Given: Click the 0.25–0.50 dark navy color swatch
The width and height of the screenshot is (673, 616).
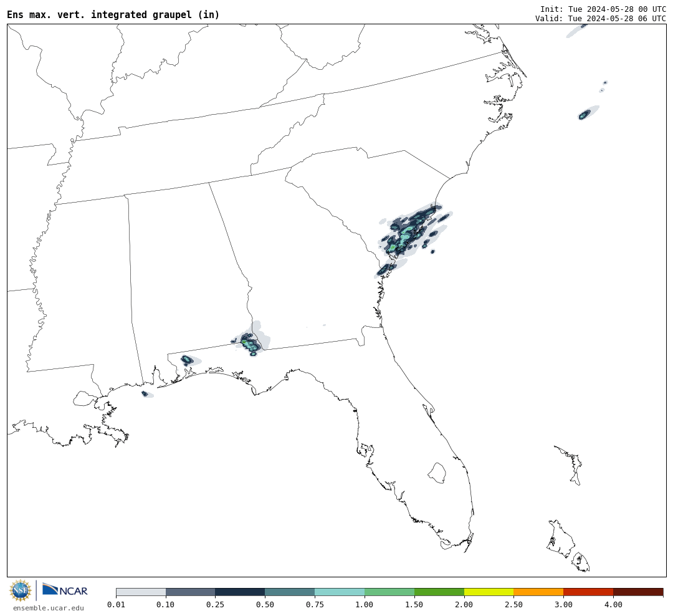Looking at the screenshot, I should pyautogui.click(x=241, y=592).
